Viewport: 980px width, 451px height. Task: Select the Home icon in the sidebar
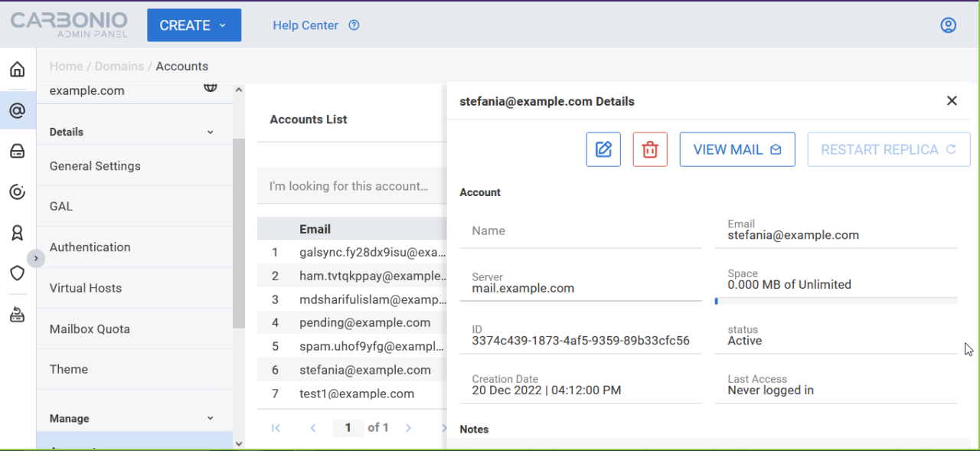tap(17, 68)
